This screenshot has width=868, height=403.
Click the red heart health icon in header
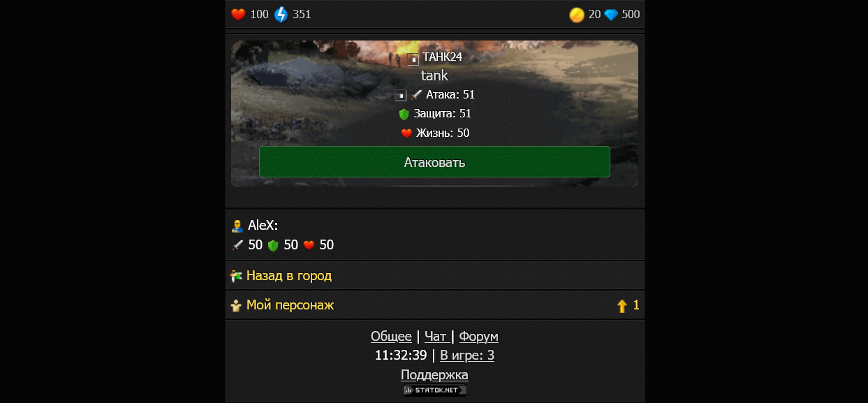point(238,14)
